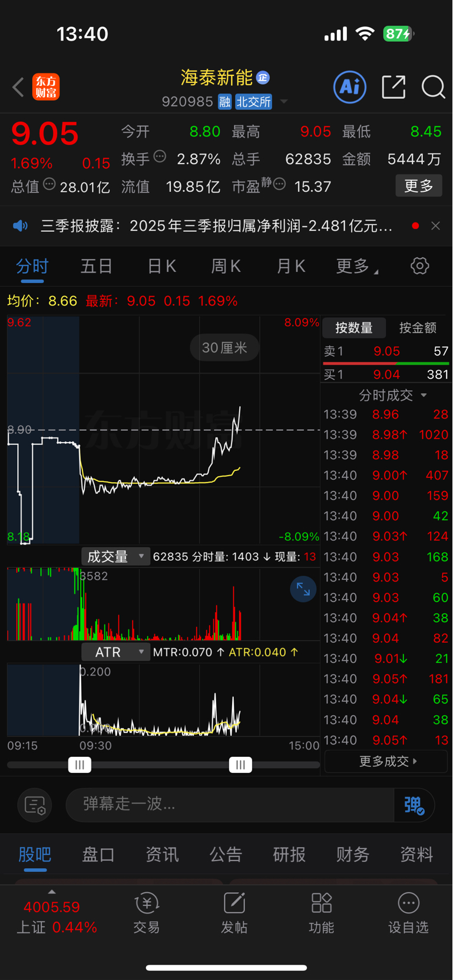Open info icon beside 换手

[x=160, y=157]
